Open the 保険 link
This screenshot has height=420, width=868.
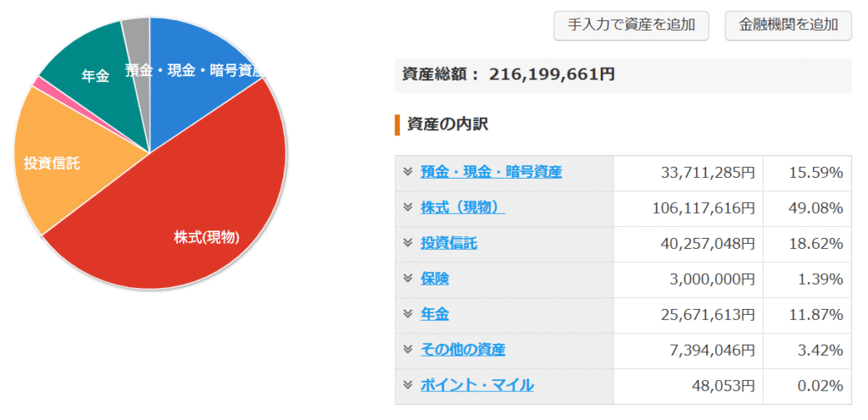(x=435, y=279)
